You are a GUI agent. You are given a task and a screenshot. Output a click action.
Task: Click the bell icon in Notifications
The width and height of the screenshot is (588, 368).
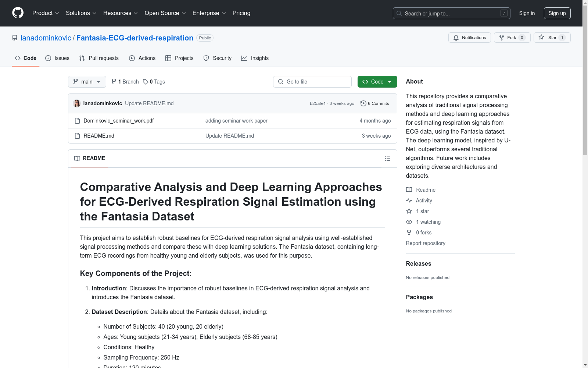tap(456, 38)
